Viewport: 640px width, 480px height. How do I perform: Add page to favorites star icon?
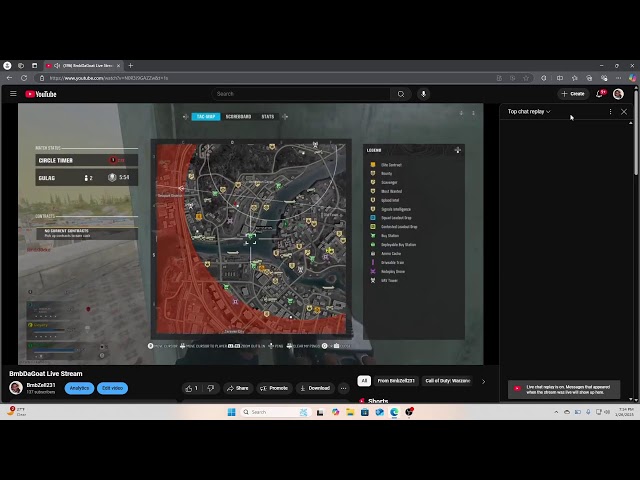pos(526,78)
